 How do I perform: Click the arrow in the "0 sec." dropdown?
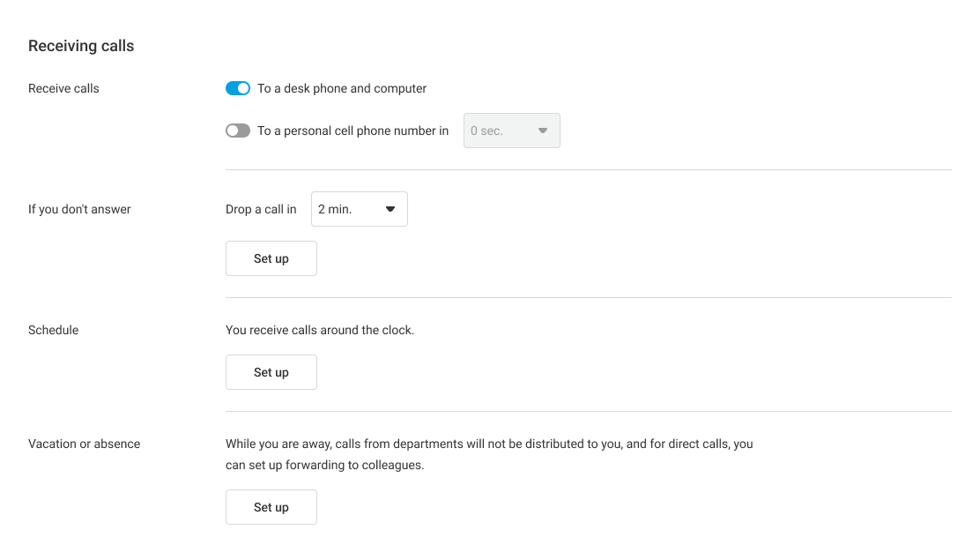pos(543,131)
